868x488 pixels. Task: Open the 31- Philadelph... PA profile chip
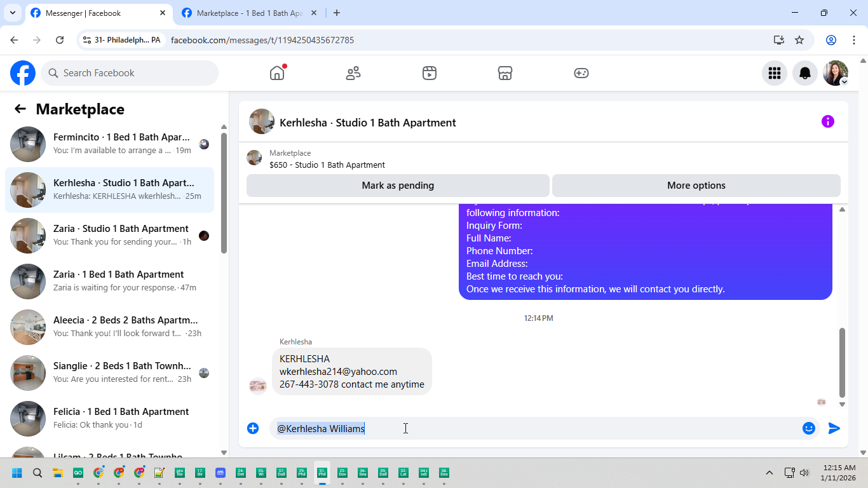click(x=121, y=40)
